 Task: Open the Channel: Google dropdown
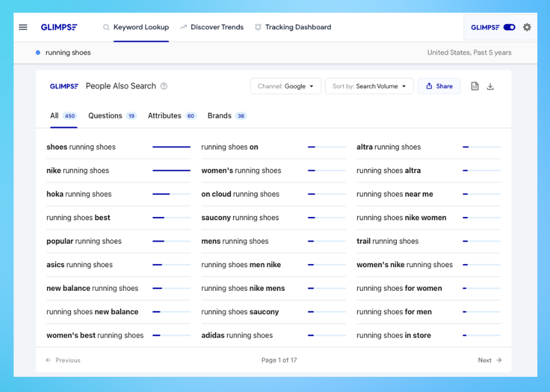286,86
